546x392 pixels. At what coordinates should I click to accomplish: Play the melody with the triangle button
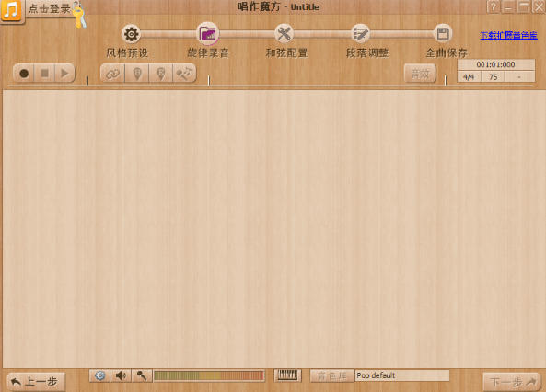pyautogui.click(x=64, y=74)
